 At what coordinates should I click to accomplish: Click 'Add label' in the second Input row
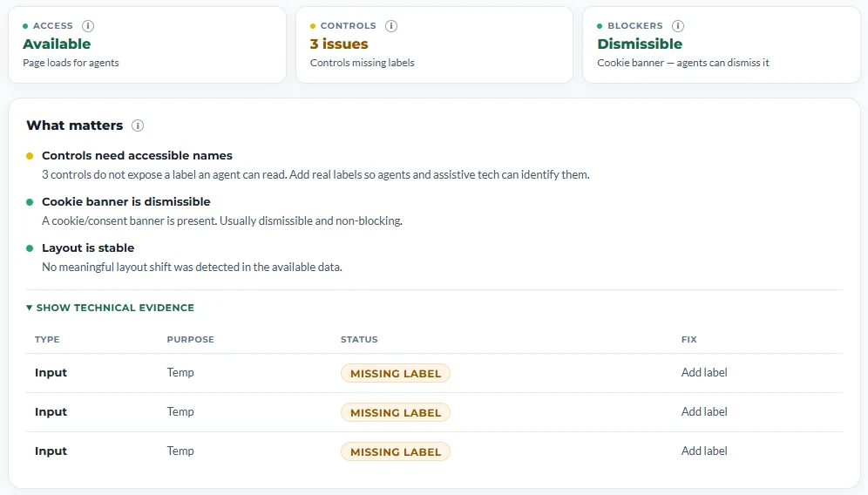click(x=704, y=412)
